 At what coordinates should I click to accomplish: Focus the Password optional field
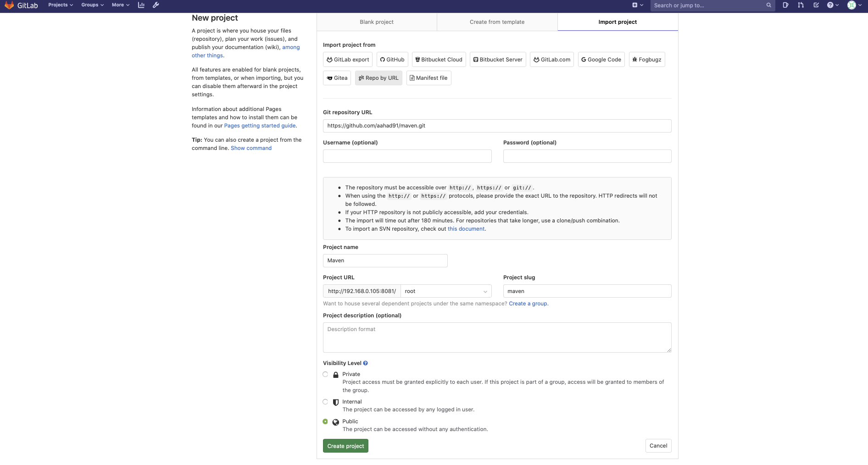587,156
